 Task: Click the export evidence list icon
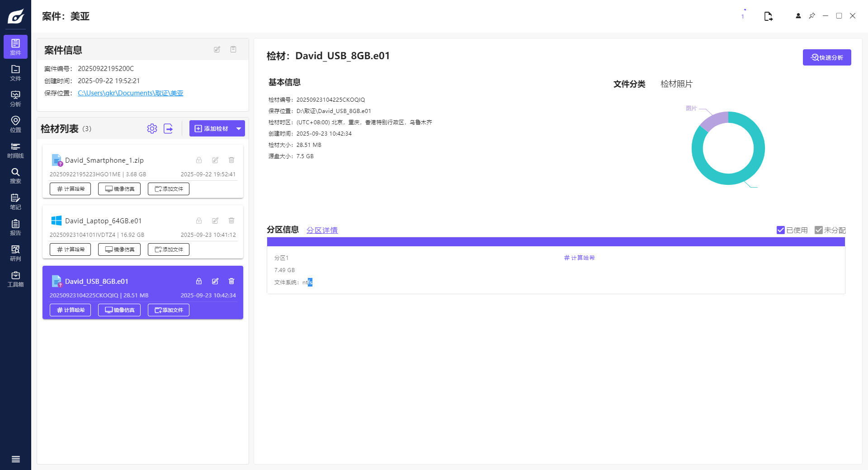pos(168,129)
